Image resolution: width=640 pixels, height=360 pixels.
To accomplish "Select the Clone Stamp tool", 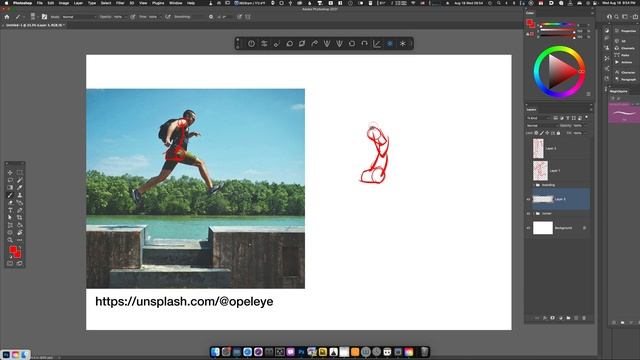I will click(20, 195).
